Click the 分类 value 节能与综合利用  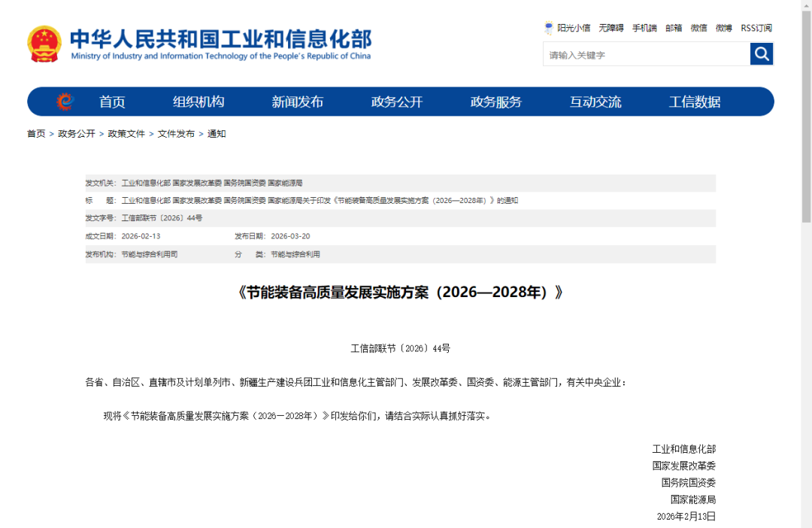(295, 254)
